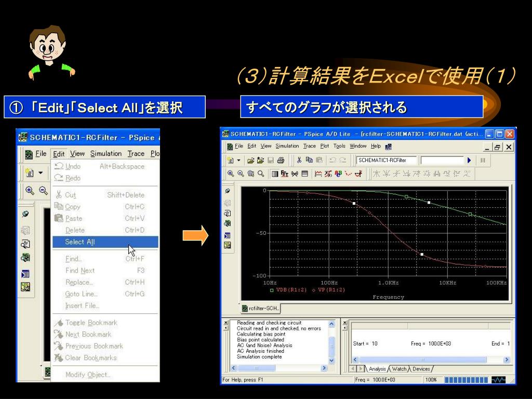Open the Simulation menu in right window
Image resolution: width=532 pixels, height=399 pixels.
(x=287, y=146)
